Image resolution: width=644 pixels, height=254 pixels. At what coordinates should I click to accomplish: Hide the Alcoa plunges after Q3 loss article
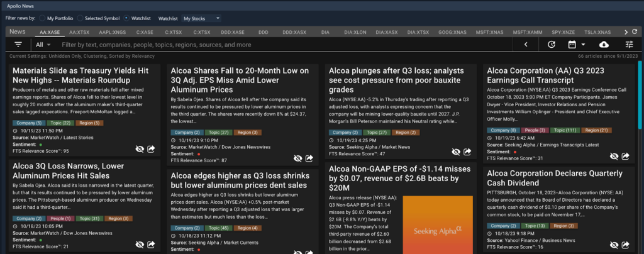456,152
